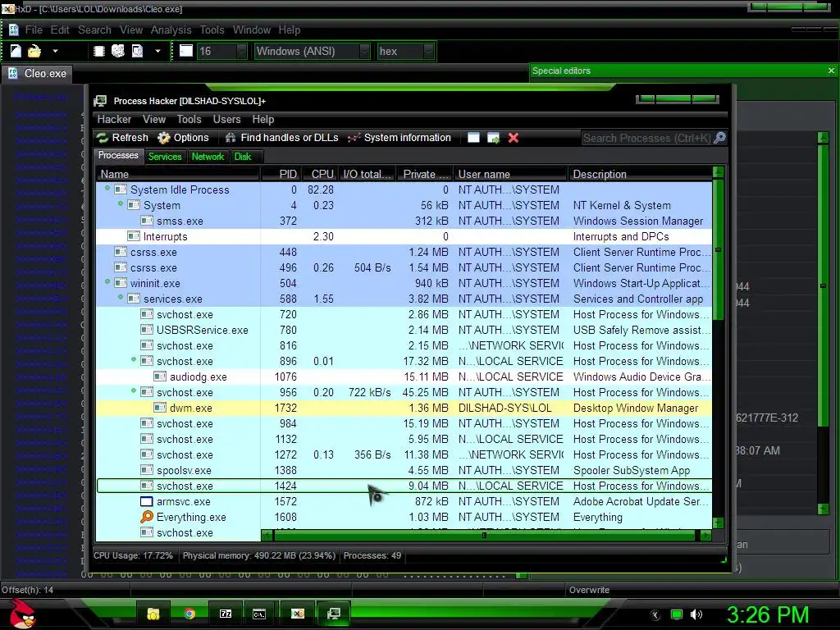Click the Angry Birds start button

[22, 613]
